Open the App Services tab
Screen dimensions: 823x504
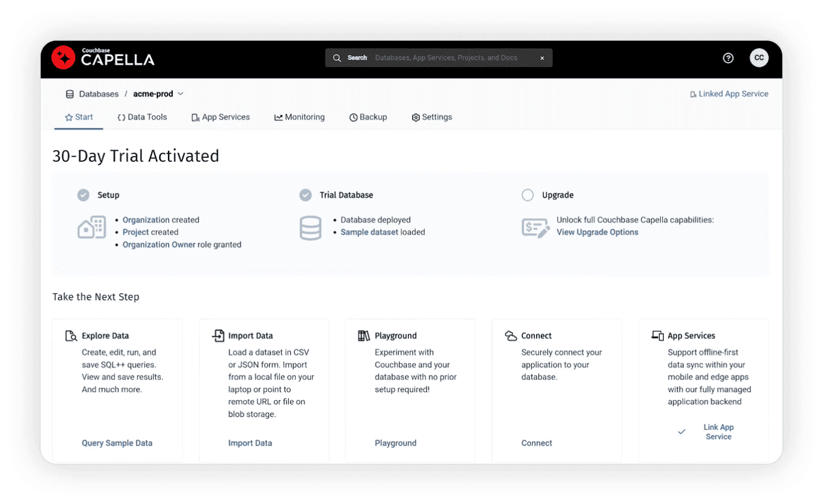coord(221,117)
